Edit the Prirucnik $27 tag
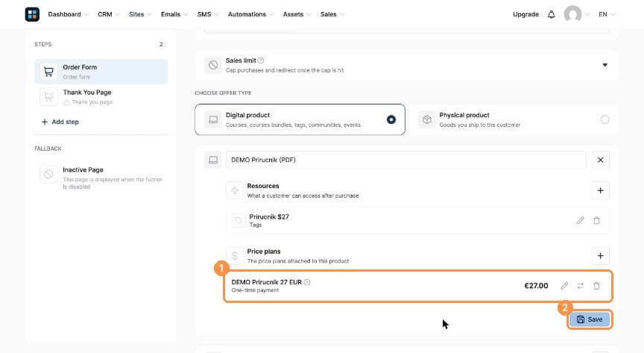Screen dimensions: 644x353 (580, 220)
